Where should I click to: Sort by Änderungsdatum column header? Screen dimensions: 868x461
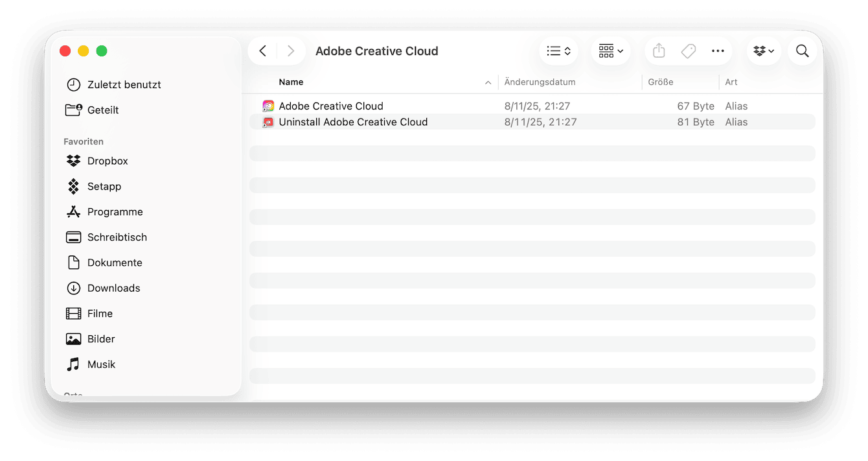[540, 82]
